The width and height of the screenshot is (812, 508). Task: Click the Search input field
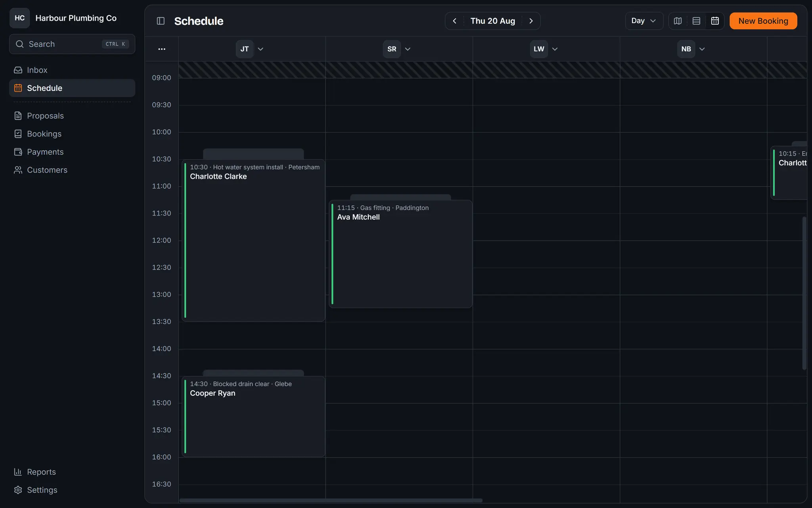pos(72,44)
